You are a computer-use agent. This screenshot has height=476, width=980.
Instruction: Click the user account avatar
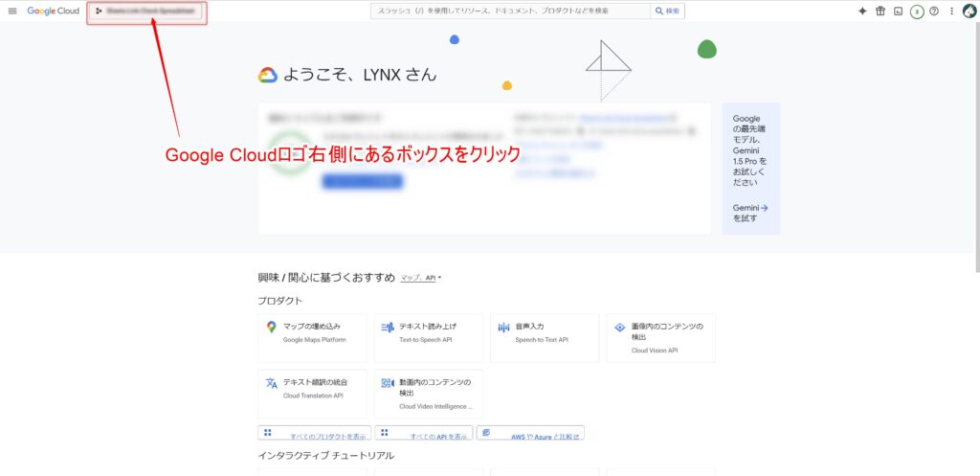(x=969, y=11)
